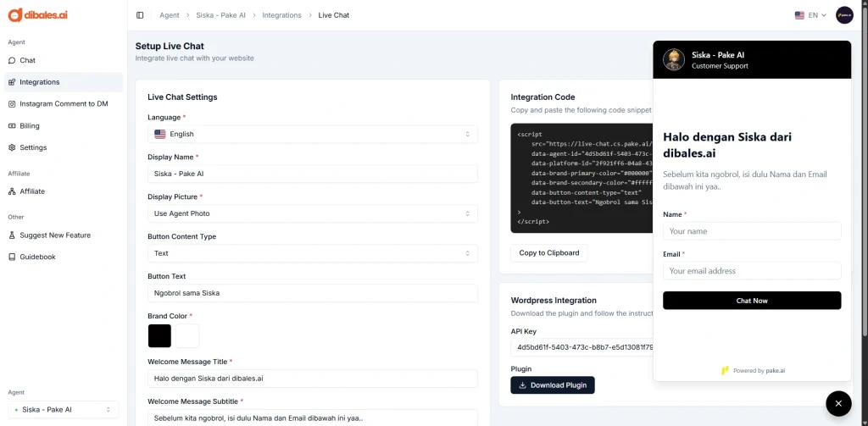This screenshot has height=426, width=868.
Task: Select the black brand color swatch
Action: [x=159, y=335]
